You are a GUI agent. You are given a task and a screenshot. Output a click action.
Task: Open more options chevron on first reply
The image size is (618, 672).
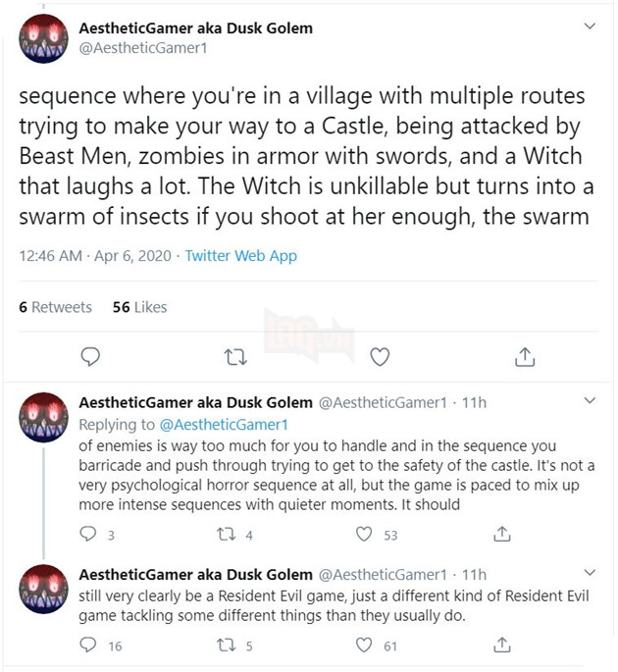tap(589, 402)
